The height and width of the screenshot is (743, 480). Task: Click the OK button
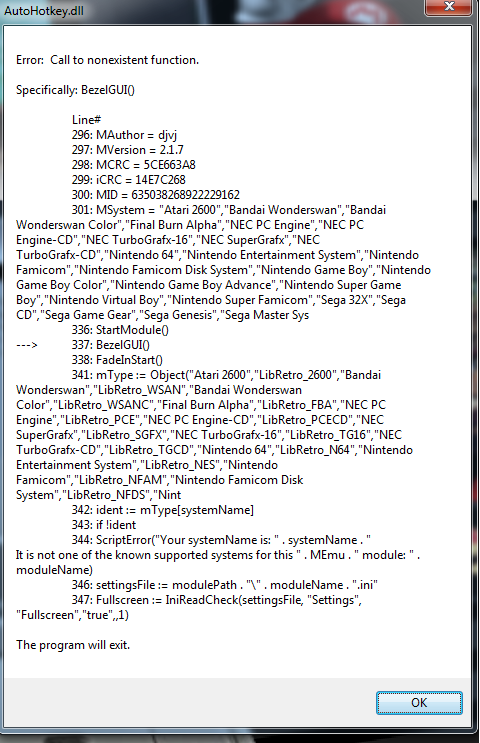(419, 702)
